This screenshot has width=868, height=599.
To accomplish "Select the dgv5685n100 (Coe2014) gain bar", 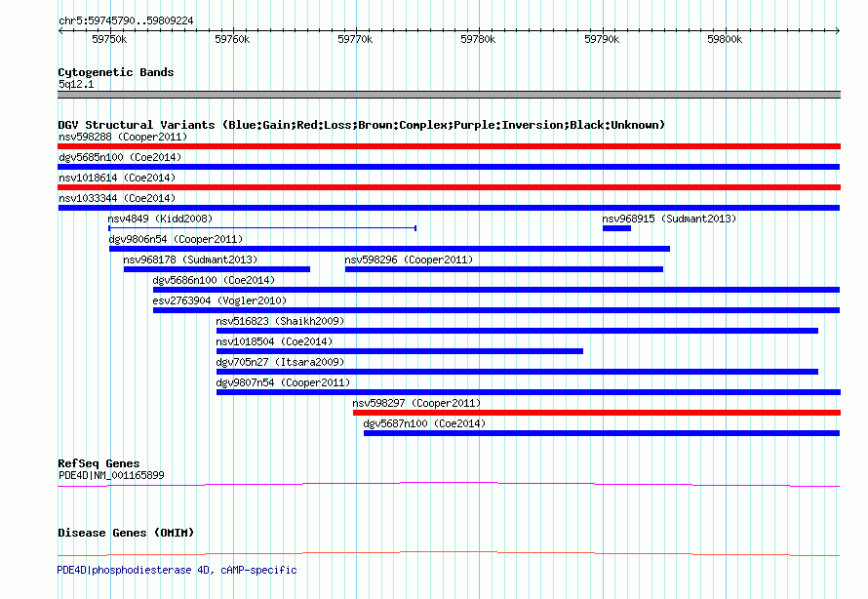I will (x=449, y=167).
